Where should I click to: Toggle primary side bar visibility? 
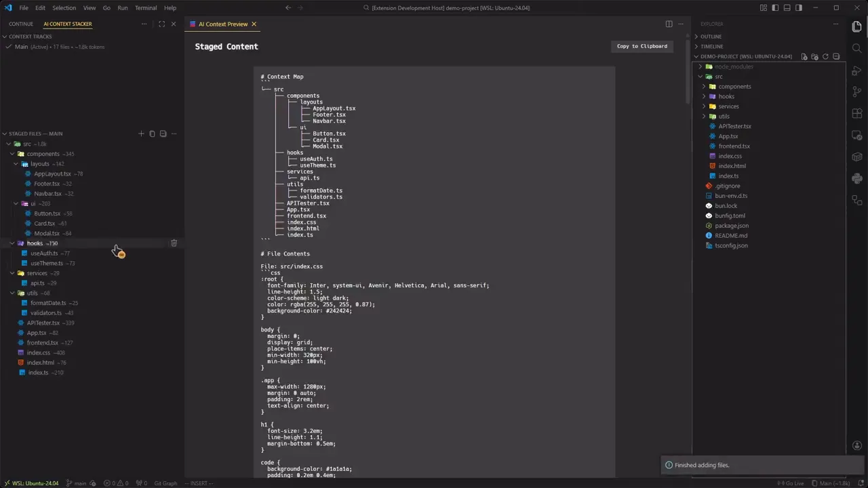pyautogui.click(x=775, y=7)
